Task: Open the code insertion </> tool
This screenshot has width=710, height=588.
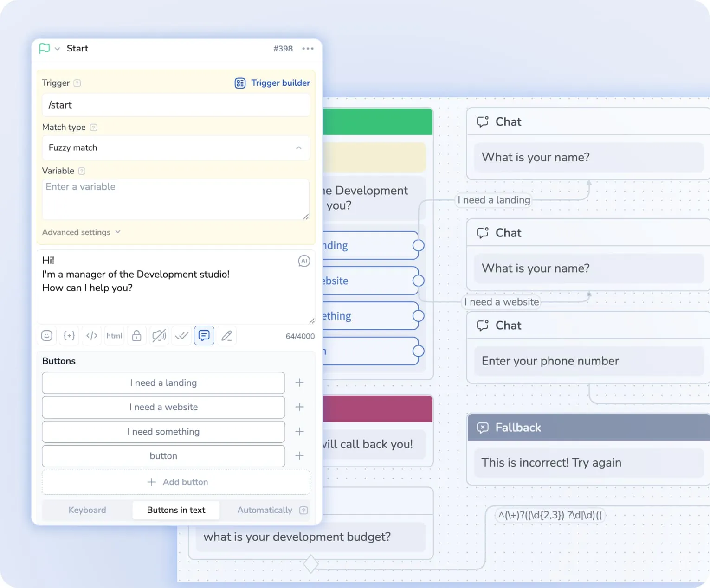Action: (x=91, y=335)
